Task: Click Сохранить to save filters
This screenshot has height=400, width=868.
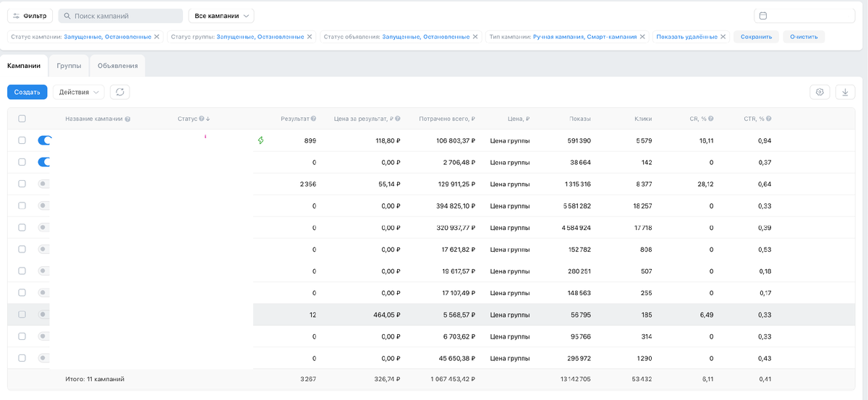Action: pos(756,36)
